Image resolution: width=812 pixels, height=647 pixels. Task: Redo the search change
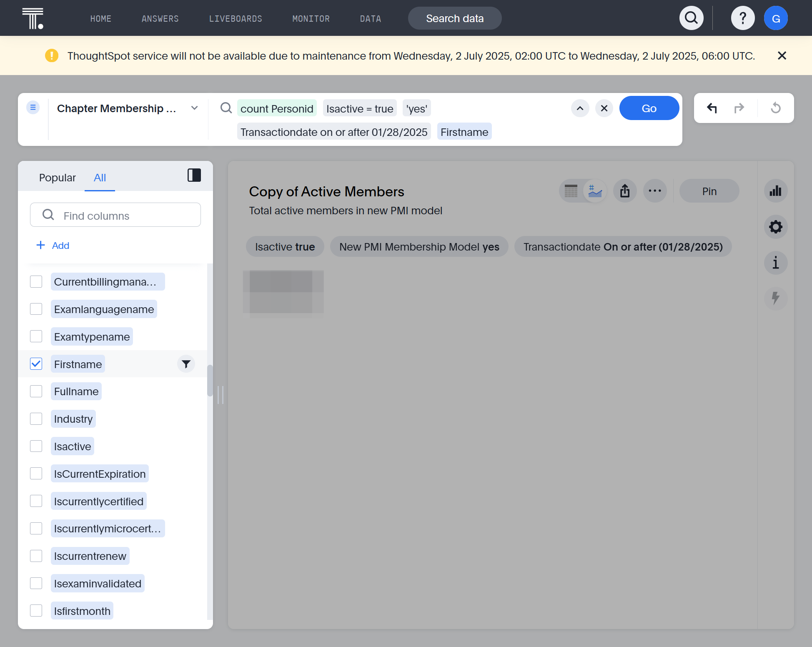pyautogui.click(x=739, y=108)
